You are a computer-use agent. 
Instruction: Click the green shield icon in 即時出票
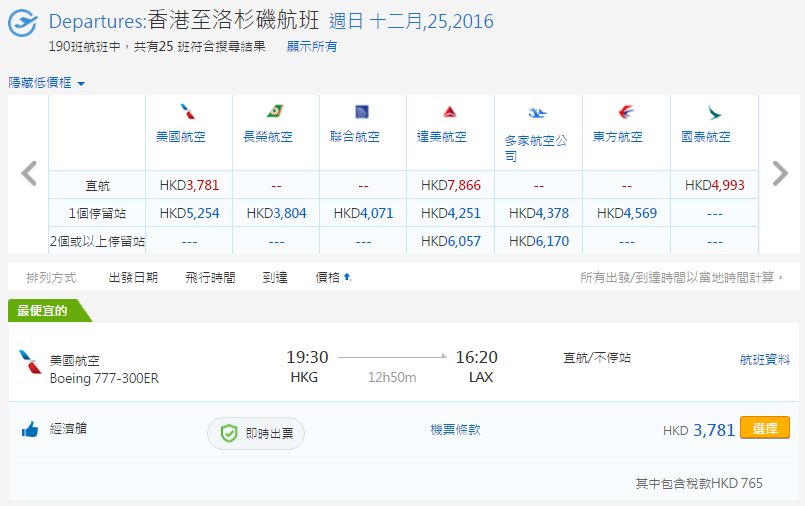(x=229, y=433)
